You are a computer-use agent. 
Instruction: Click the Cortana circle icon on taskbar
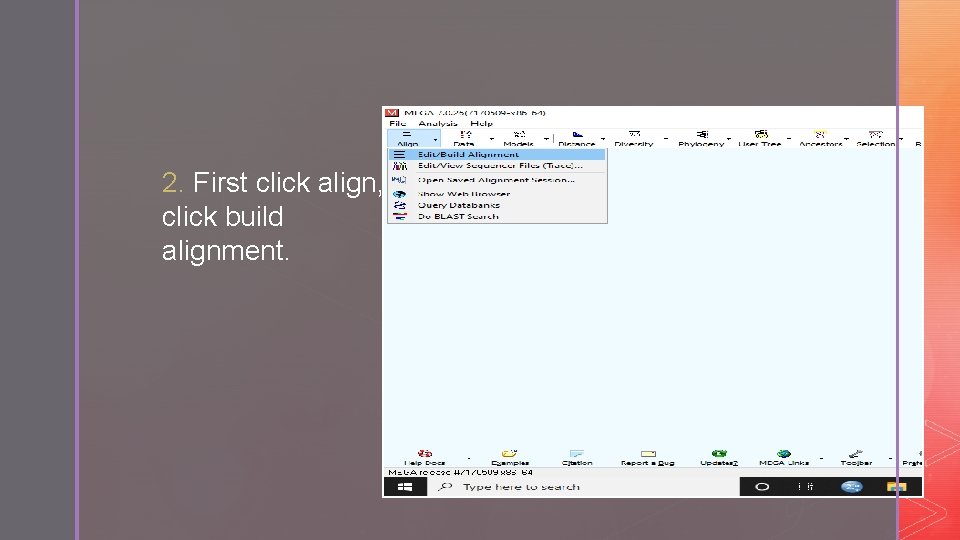762,487
